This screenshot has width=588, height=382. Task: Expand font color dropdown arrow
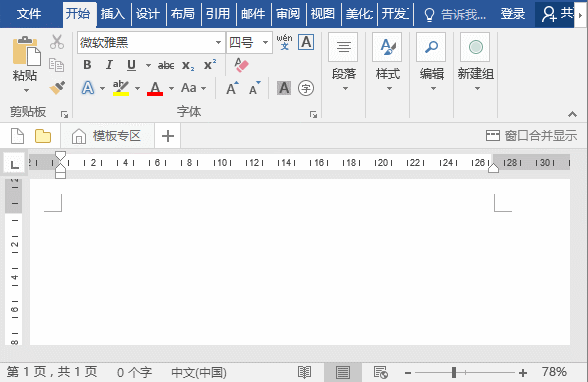[x=171, y=89]
